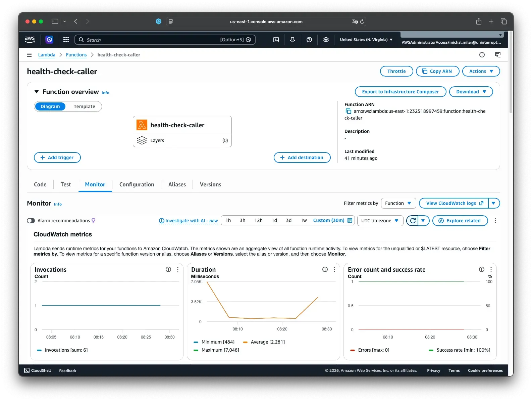Click the Layers stack icon

point(142,140)
